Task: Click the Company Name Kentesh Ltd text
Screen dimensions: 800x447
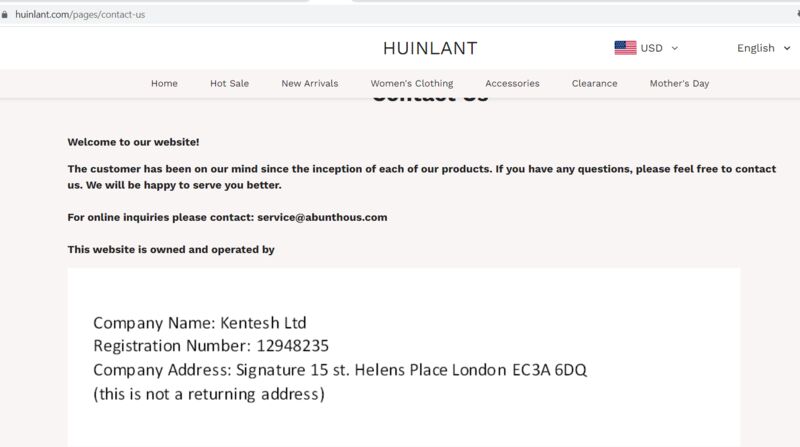Action: pos(199,323)
